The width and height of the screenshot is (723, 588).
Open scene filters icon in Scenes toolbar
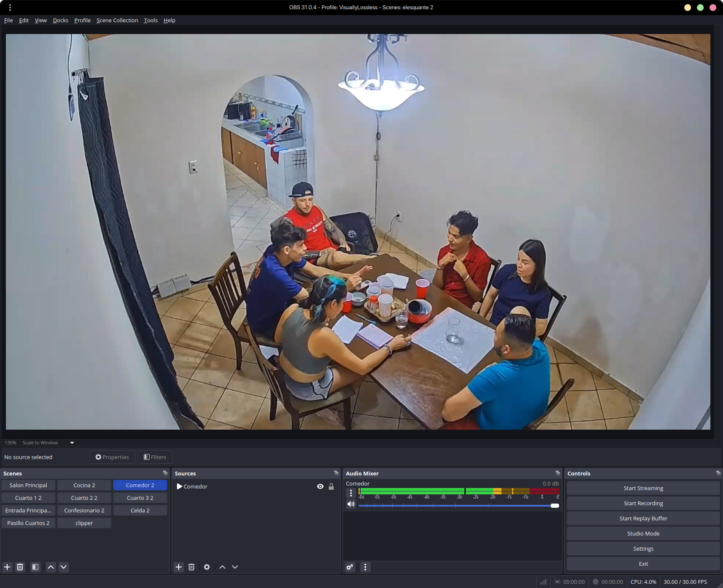(35, 567)
